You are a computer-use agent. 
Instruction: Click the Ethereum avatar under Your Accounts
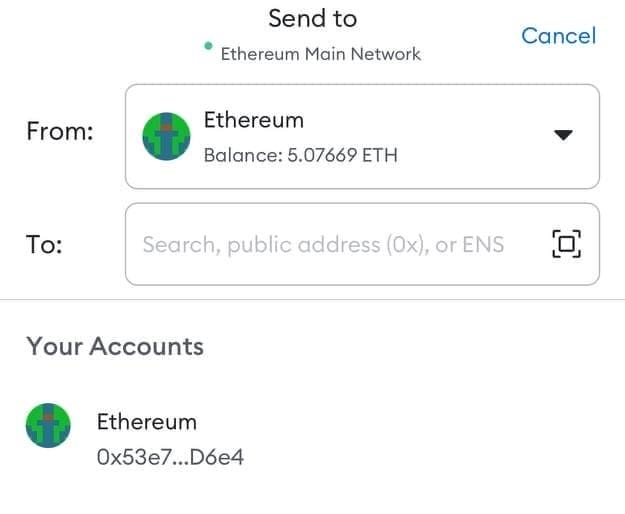click(x=48, y=427)
